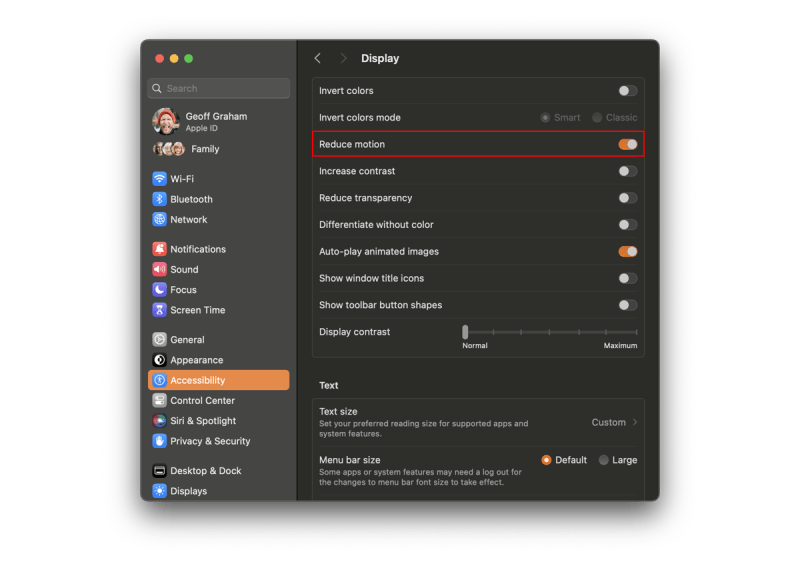Click the General gear icon
Screen dimensions: 800x564
159,339
